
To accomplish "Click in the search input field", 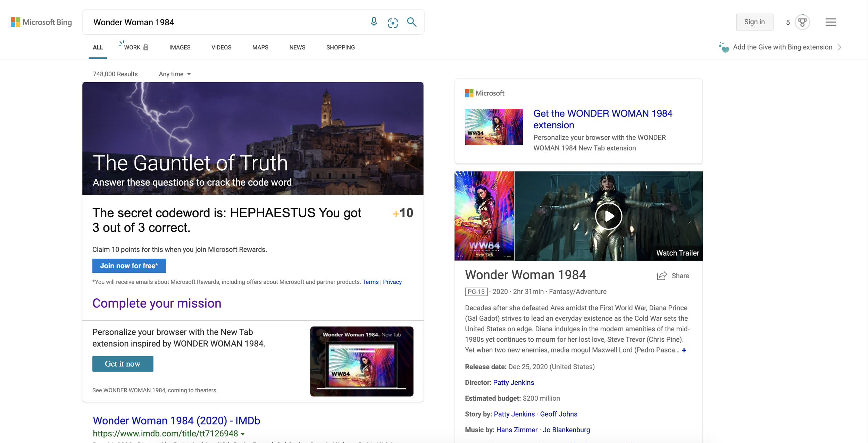I will pyautogui.click(x=226, y=22).
